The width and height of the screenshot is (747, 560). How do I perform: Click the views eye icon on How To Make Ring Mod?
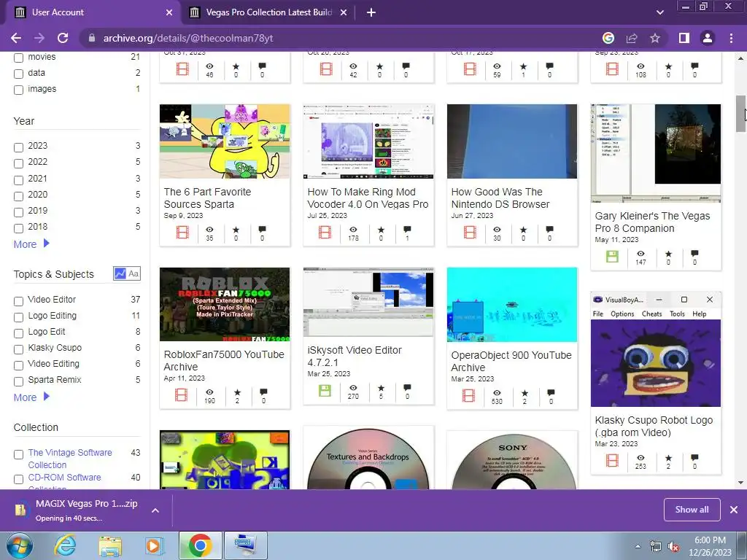coord(353,230)
